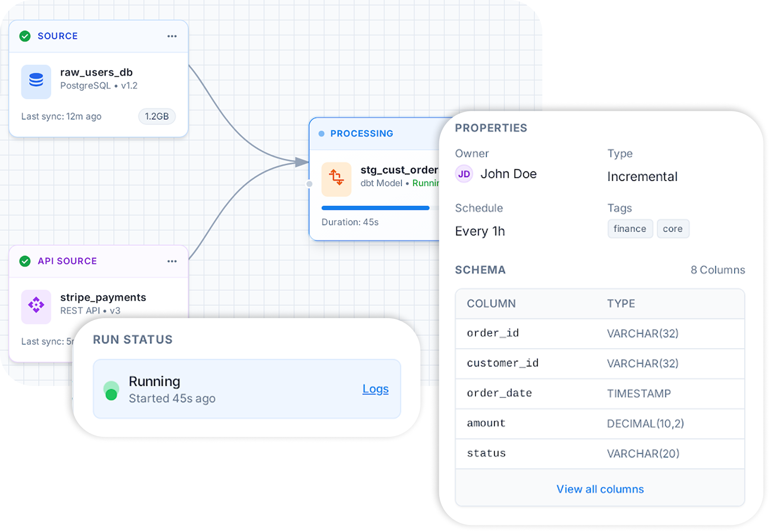Image resolution: width=770 pixels, height=532 pixels.
Task: Open the run Logs link
Action: coord(375,389)
